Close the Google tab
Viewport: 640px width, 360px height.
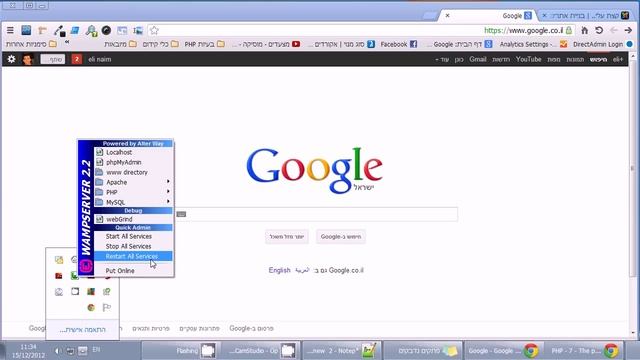coord(447,16)
